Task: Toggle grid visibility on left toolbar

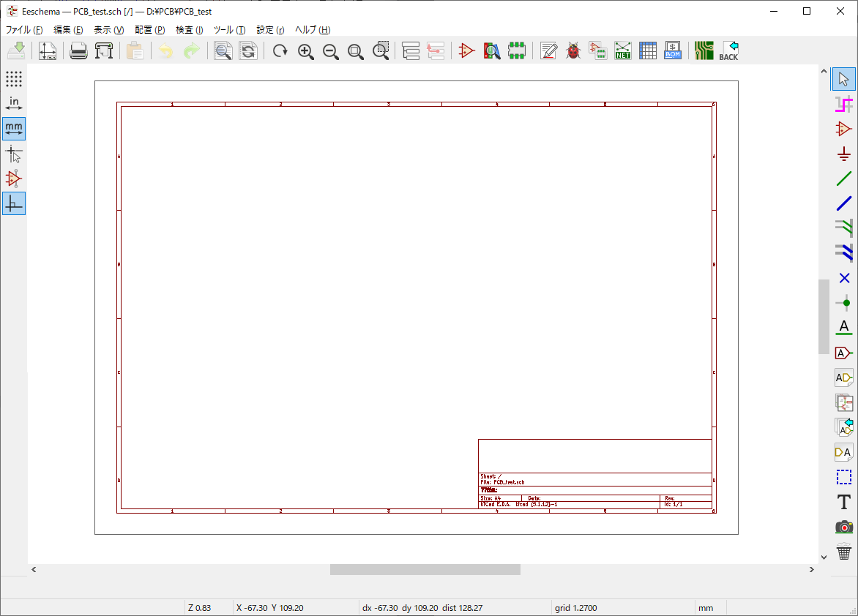Action: [x=14, y=78]
